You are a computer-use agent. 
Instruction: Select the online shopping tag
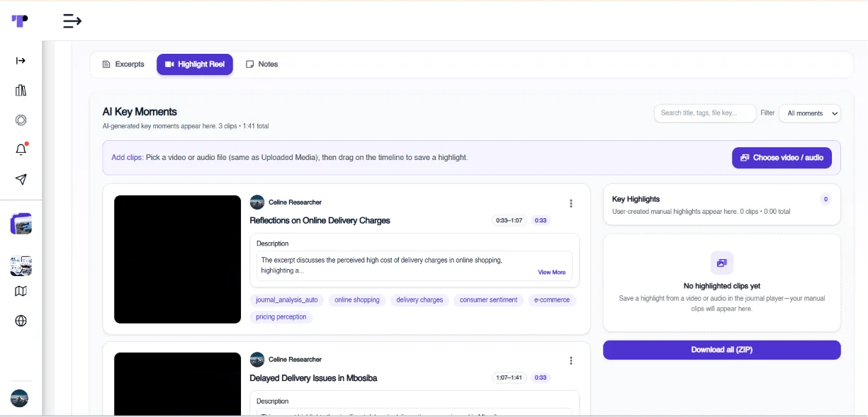[x=357, y=300]
